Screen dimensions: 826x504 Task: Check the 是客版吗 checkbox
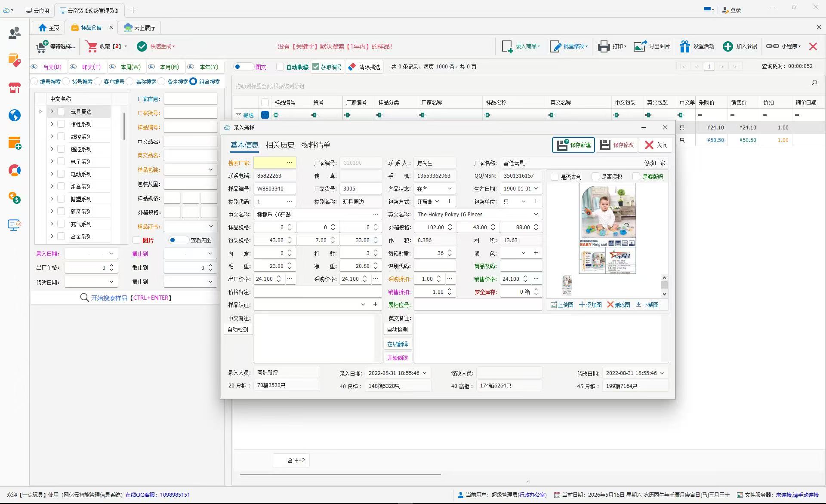point(636,177)
